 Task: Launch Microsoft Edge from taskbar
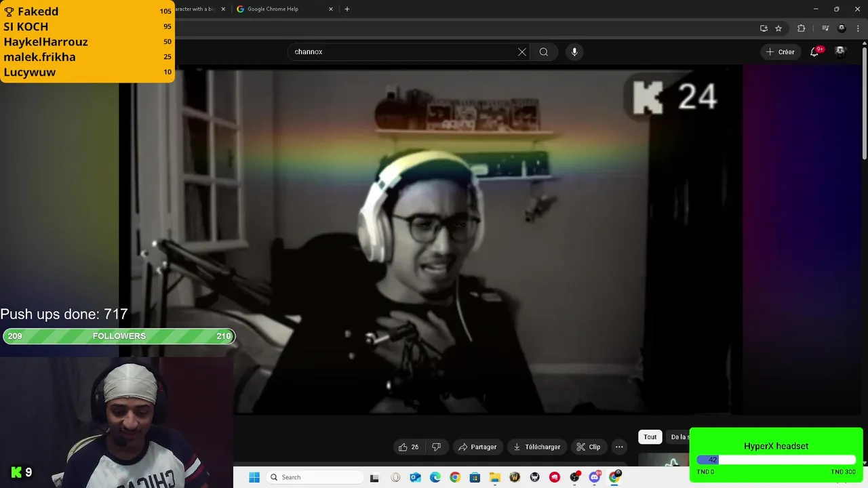click(435, 477)
